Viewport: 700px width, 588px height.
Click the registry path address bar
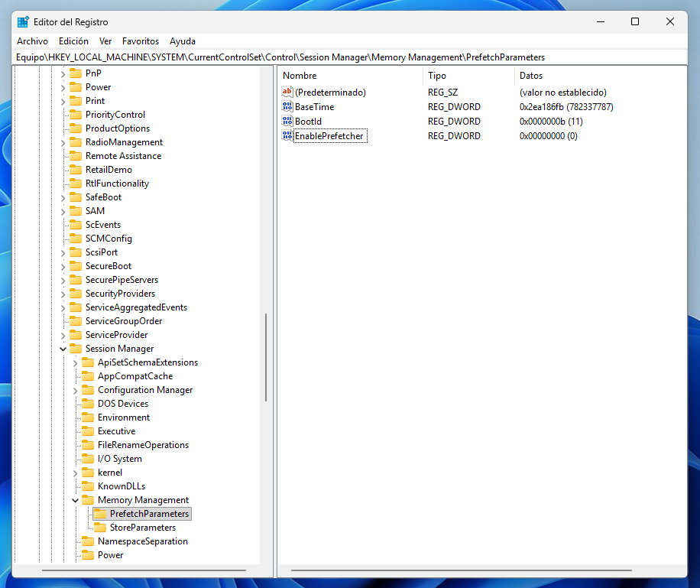click(x=350, y=57)
